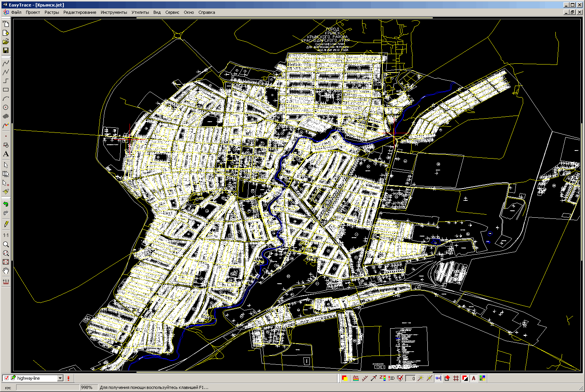Viewport: 585px width, 392px height.
Task: Toggle the grid snapping button
Action: [x=456, y=378]
